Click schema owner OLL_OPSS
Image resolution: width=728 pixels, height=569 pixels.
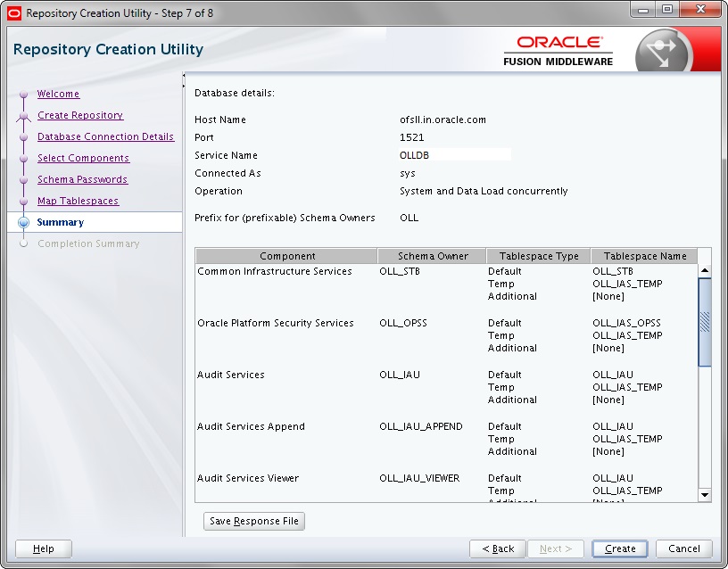(403, 323)
